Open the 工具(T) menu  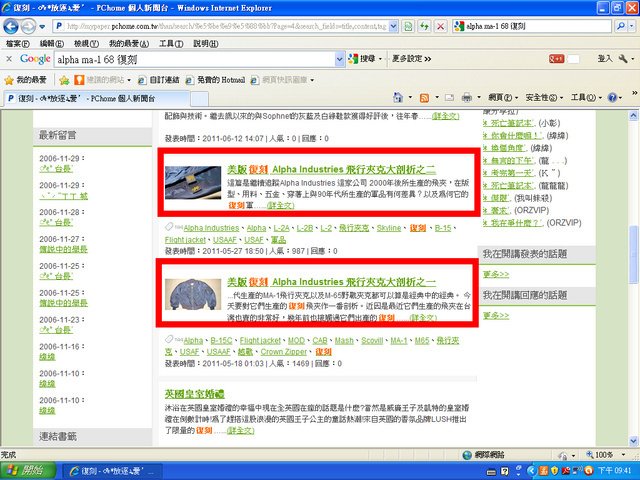click(171, 43)
